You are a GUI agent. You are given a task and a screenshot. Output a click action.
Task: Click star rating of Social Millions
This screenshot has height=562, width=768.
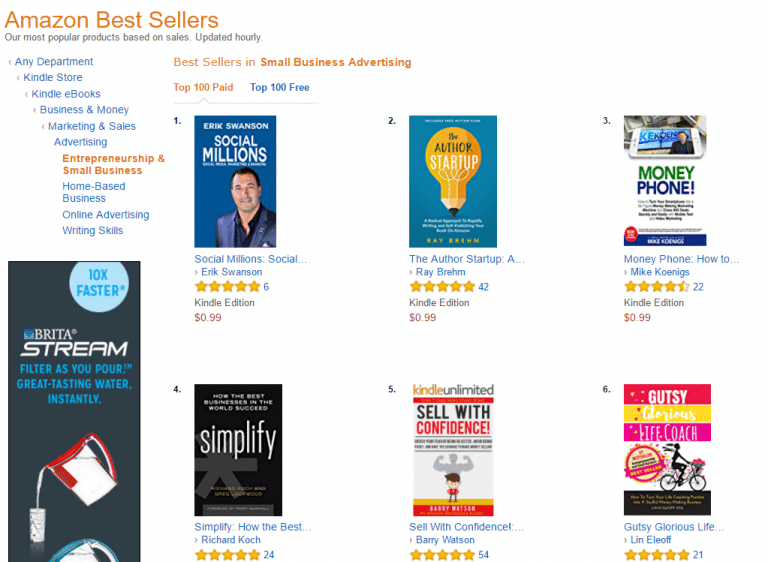coord(227,287)
